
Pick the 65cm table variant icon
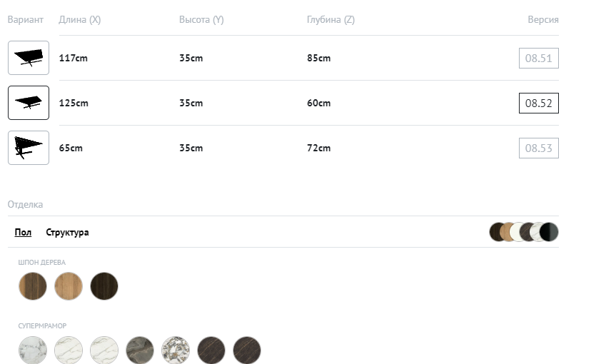pyautogui.click(x=29, y=148)
